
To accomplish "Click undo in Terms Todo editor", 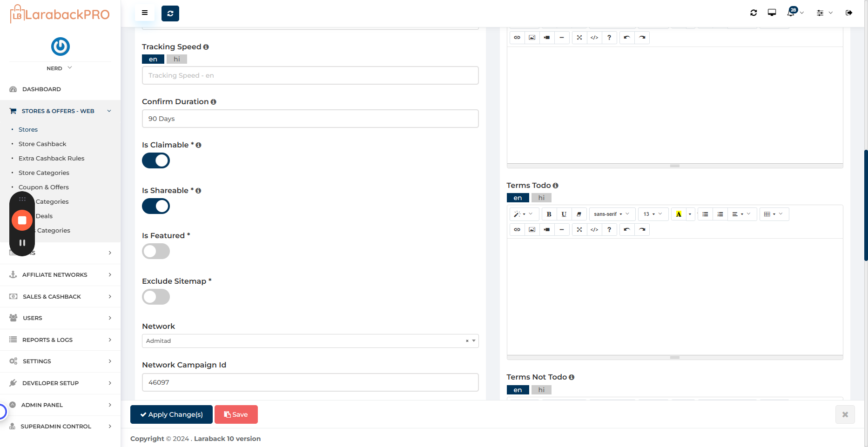I will point(627,229).
